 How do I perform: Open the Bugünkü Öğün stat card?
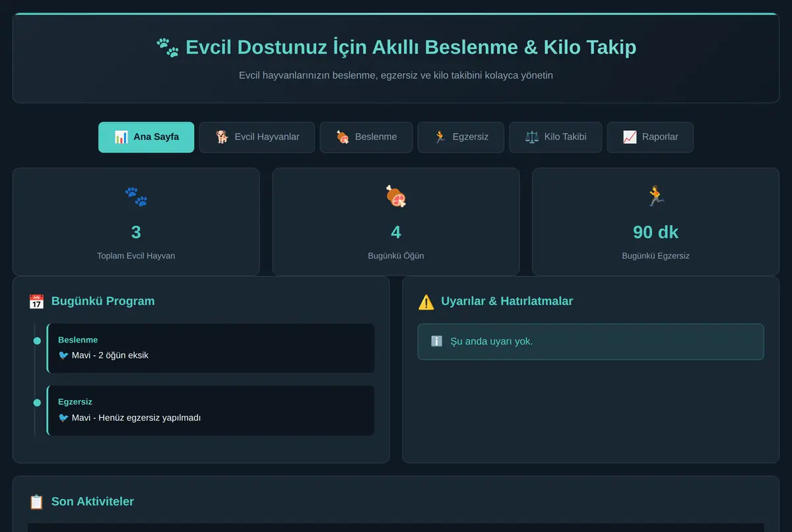pyautogui.click(x=396, y=222)
